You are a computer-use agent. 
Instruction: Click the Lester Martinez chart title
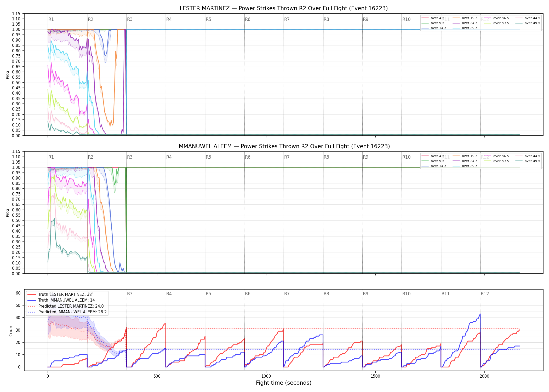click(x=283, y=8)
